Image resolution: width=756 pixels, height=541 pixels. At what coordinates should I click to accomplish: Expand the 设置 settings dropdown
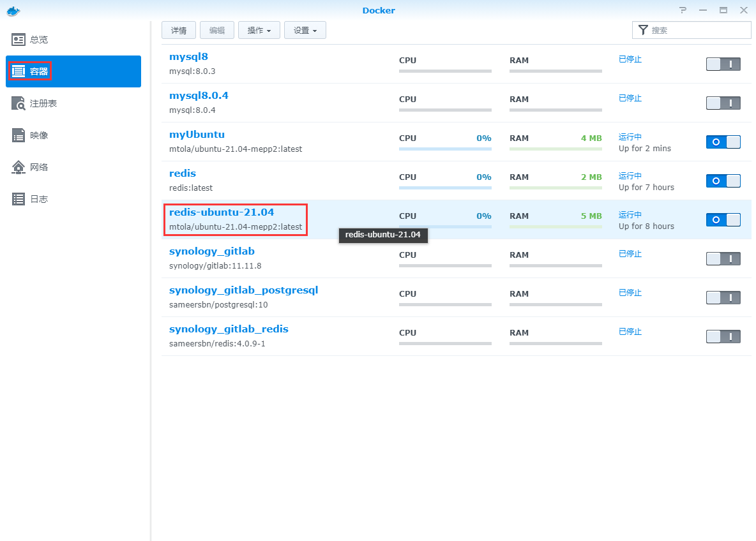305,31
